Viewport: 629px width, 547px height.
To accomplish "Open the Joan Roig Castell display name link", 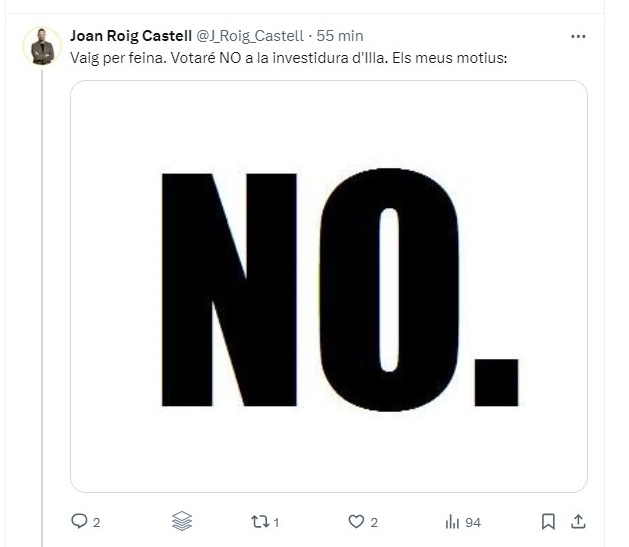I will [131, 36].
